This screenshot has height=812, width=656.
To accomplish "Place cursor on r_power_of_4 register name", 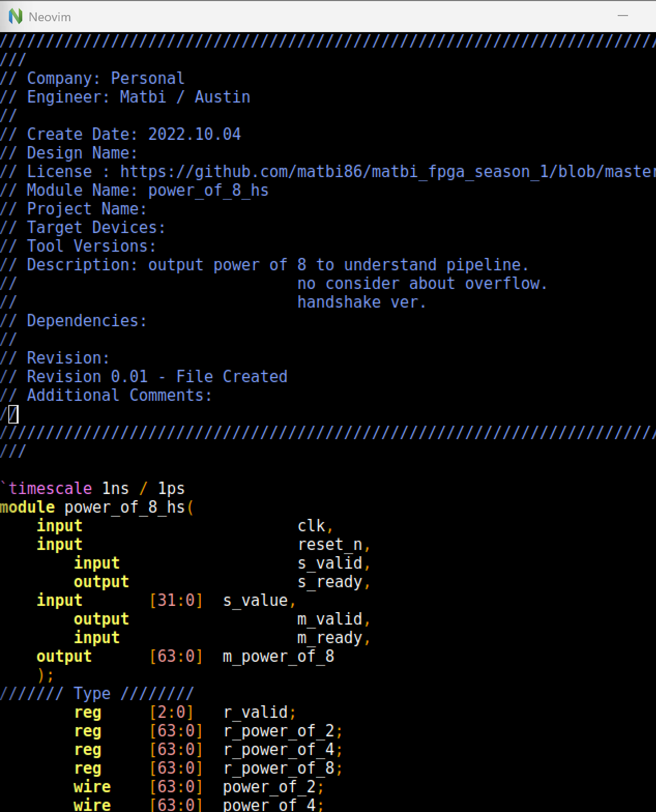I will pyautogui.click(x=279, y=749).
